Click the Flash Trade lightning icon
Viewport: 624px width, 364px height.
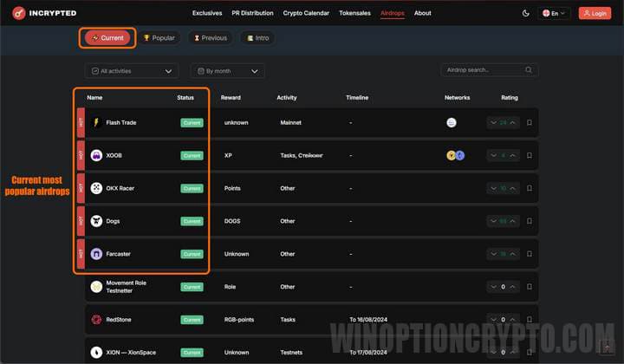pyautogui.click(x=96, y=123)
